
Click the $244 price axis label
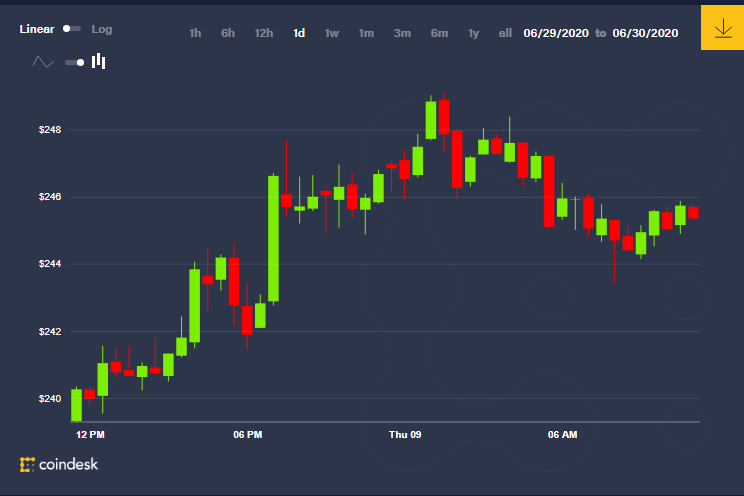click(50, 263)
